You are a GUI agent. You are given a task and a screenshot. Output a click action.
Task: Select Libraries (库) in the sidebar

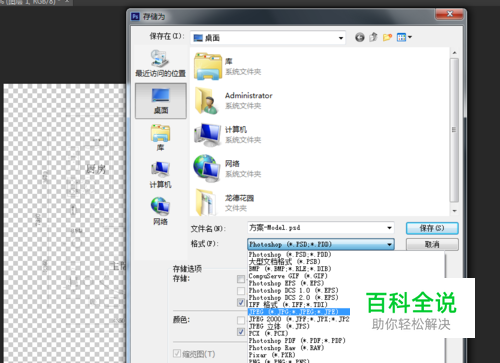pos(161,137)
